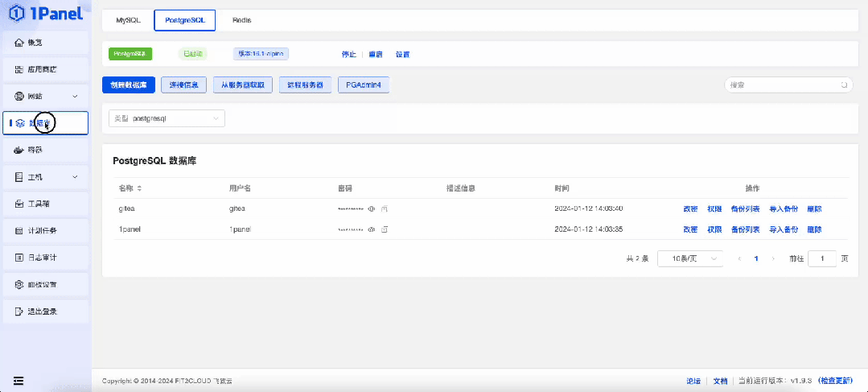
Task: Click the 从服务器获取 button
Action: coord(243,85)
